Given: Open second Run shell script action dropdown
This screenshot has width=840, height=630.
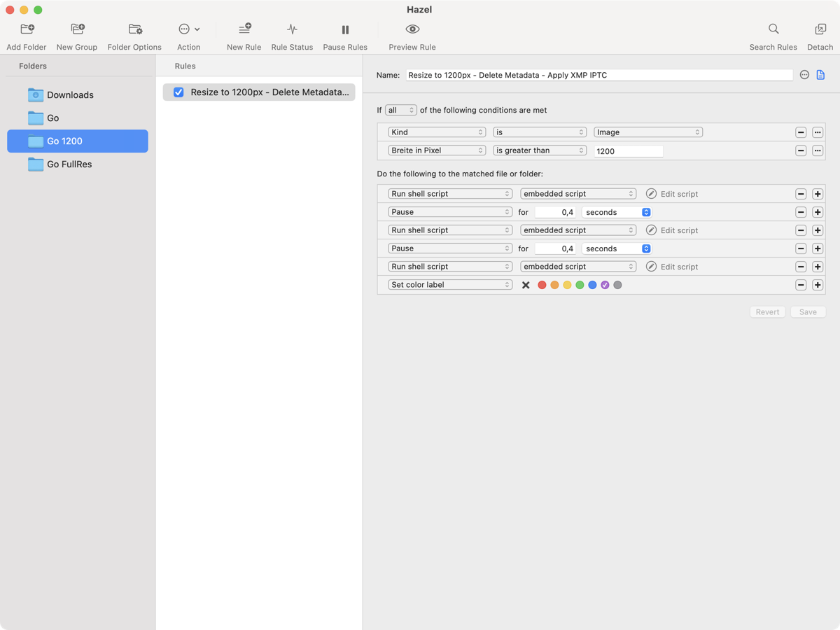Looking at the screenshot, I should (x=450, y=230).
